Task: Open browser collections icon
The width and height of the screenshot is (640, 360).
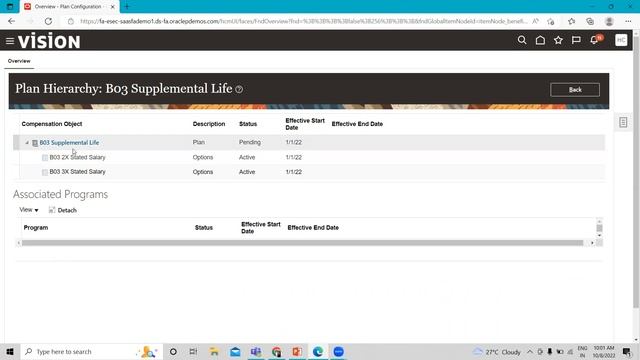Action: pos(590,21)
